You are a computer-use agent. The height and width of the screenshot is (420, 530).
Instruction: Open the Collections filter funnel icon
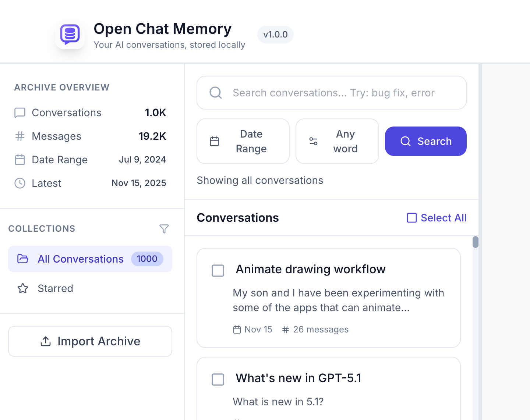coord(164,228)
